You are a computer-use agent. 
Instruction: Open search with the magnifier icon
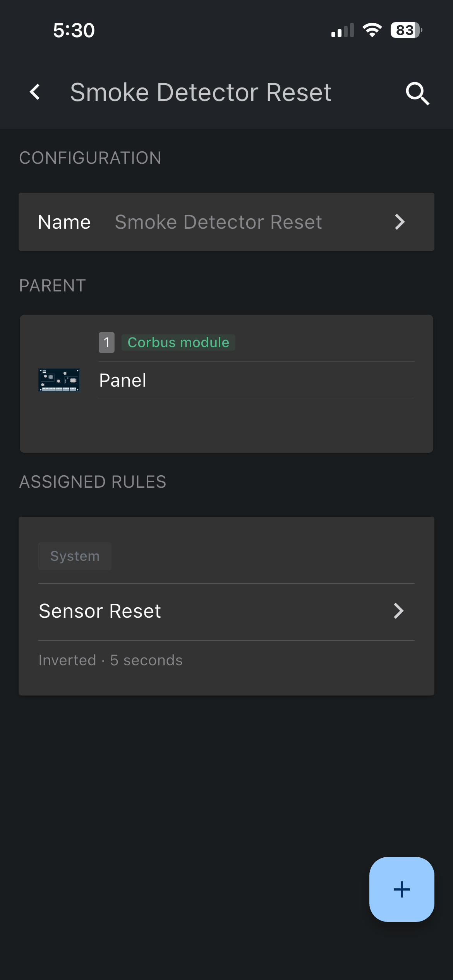coord(417,93)
